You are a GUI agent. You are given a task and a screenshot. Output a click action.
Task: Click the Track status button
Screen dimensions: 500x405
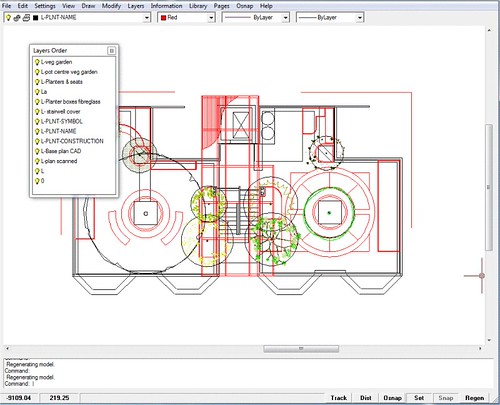[339, 398]
